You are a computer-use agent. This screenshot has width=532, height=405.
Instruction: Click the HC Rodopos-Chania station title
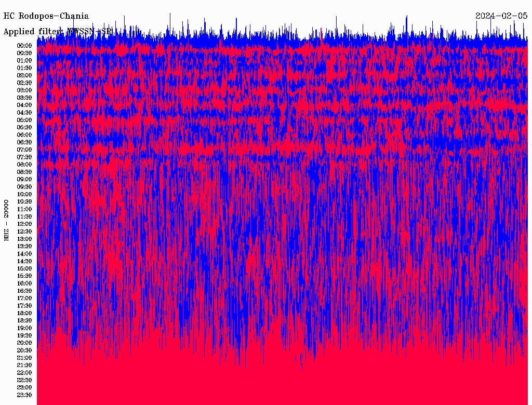46,16
